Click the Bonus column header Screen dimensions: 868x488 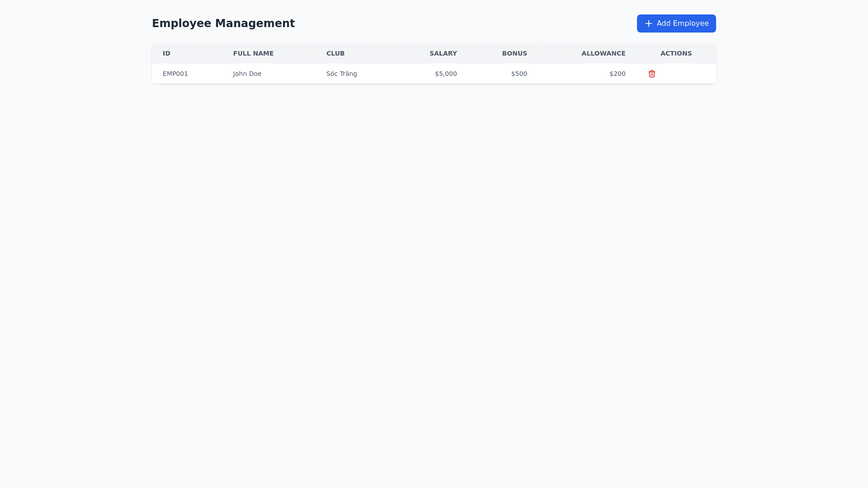click(x=514, y=53)
